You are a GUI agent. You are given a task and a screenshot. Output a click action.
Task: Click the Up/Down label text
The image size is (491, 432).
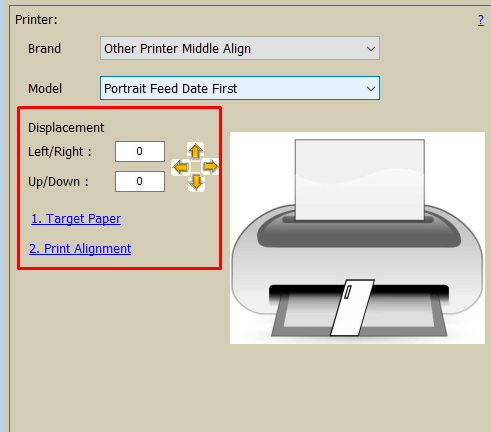tap(58, 182)
